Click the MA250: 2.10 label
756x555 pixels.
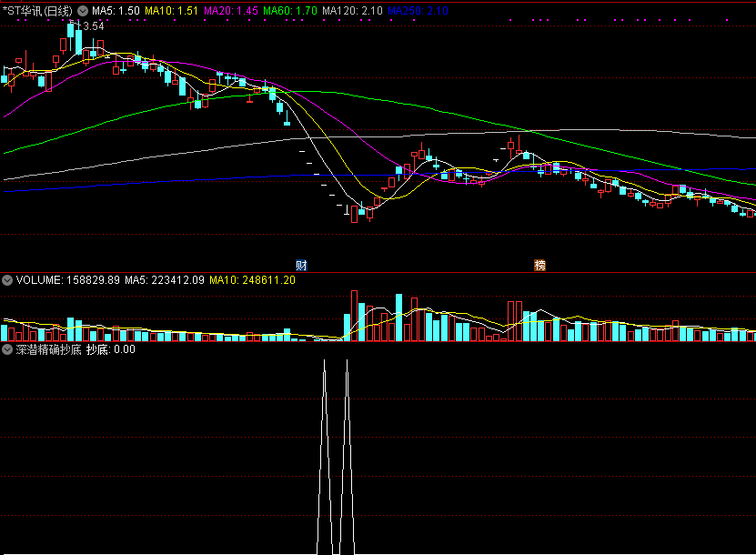(x=418, y=11)
